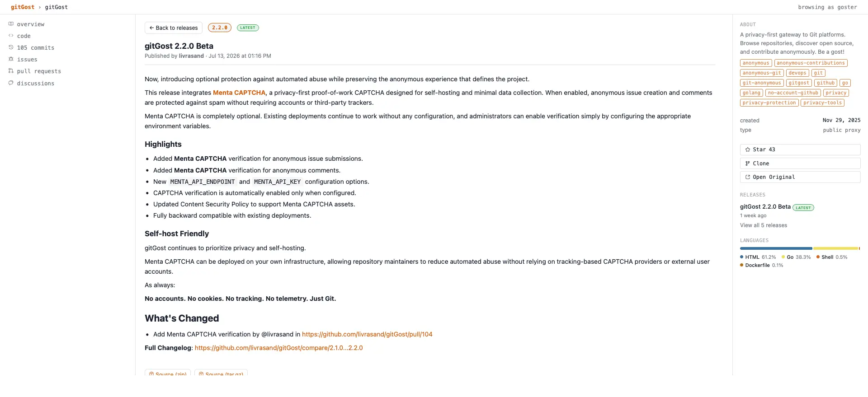The width and height of the screenshot is (868, 397).
Task: Click the code brackets icon
Action: (11, 36)
